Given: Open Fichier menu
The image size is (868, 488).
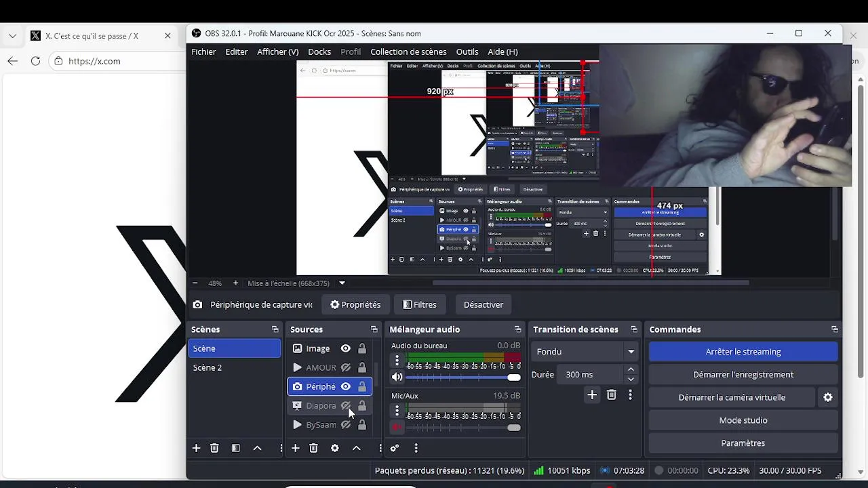Looking at the screenshot, I should click(x=203, y=52).
